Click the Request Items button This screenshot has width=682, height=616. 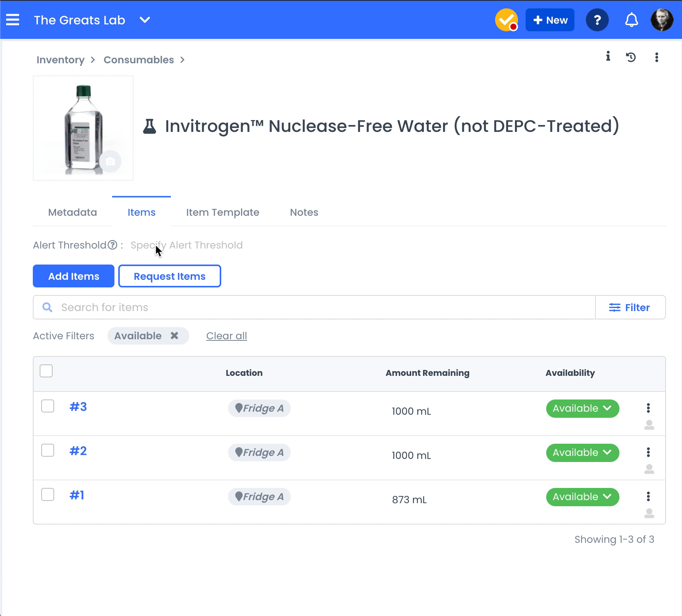click(170, 276)
